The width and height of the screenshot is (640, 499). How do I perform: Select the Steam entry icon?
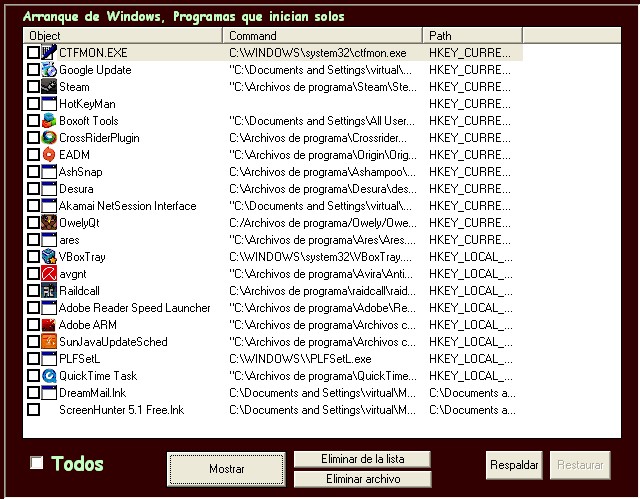pyautogui.click(x=49, y=87)
